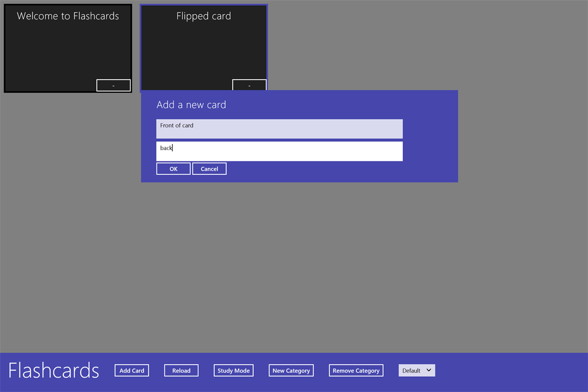The width and height of the screenshot is (588, 392).
Task: Click the minus button on Welcome to Flashcards card
Action: (113, 85)
